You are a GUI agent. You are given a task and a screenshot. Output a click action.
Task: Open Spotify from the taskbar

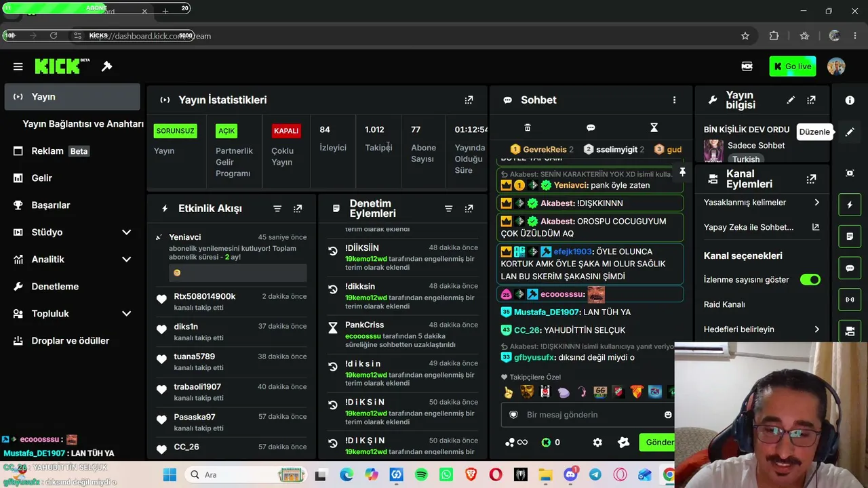point(421,475)
